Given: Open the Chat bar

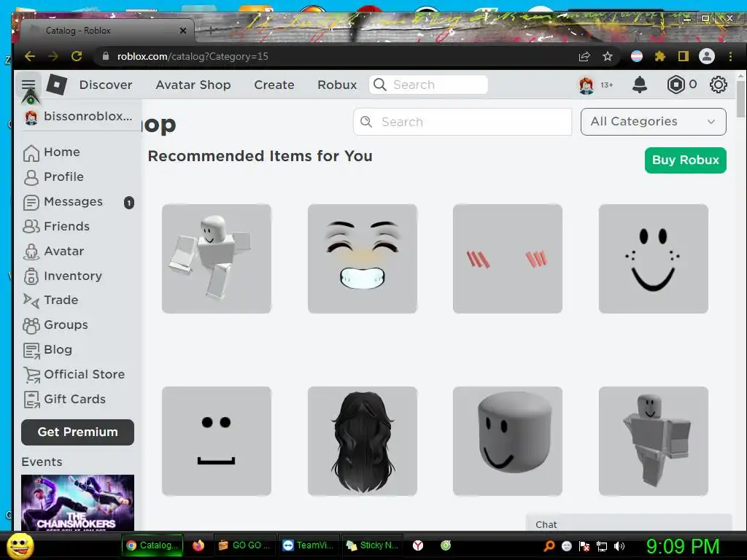Looking at the screenshot, I should tap(628, 523).
